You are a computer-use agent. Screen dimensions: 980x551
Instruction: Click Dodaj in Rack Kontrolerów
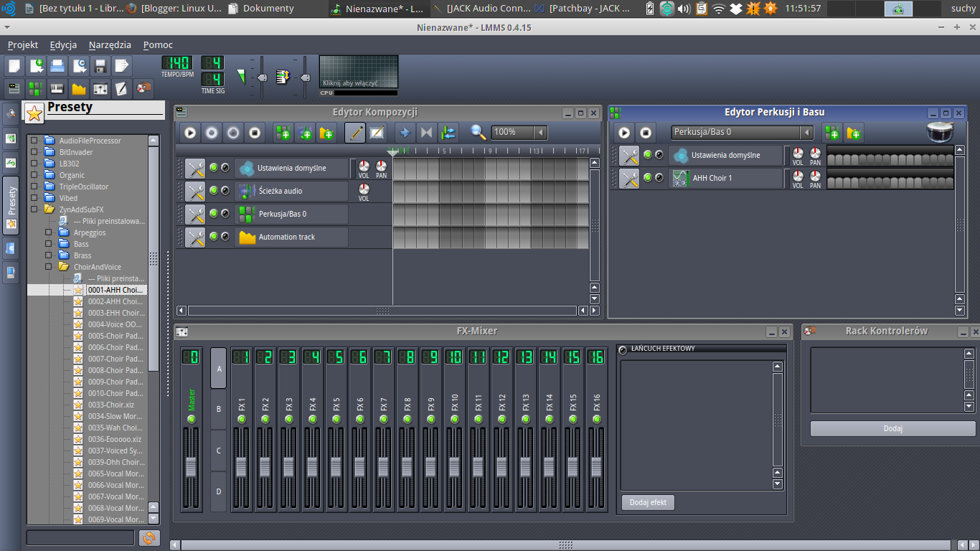click(892, 428)
